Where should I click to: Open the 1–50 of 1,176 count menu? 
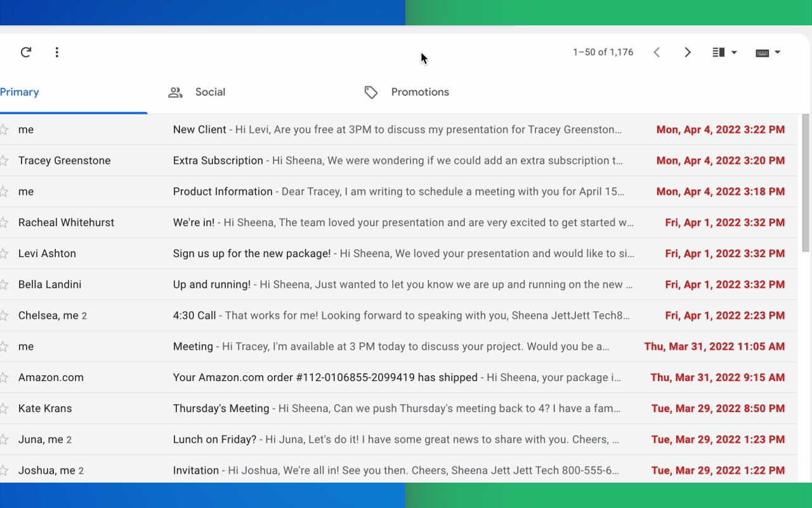click(x=603, y=52)
